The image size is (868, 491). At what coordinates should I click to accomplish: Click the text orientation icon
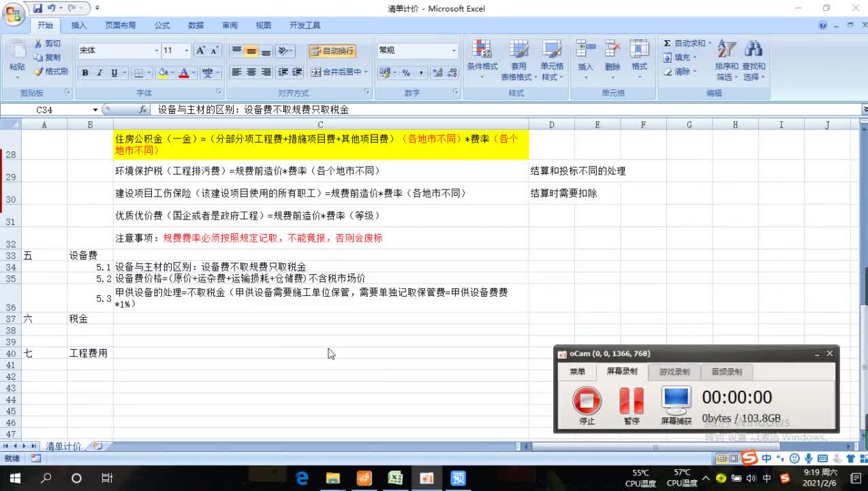coord(285,51)
